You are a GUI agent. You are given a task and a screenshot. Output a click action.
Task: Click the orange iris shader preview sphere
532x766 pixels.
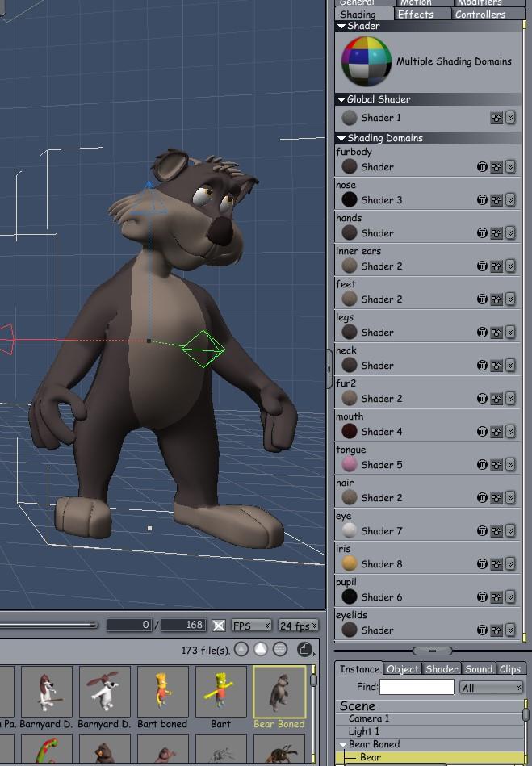point(350,564)
